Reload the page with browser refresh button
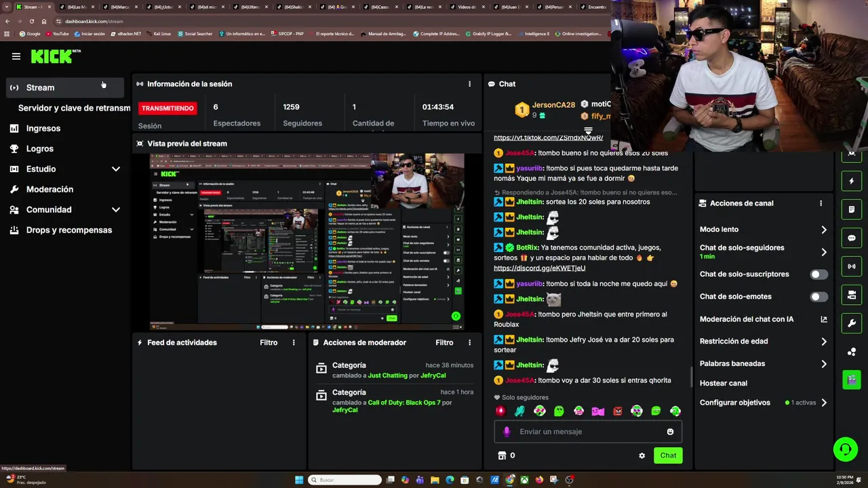Viewport: 868px width, 488px height. click(31, 21)
